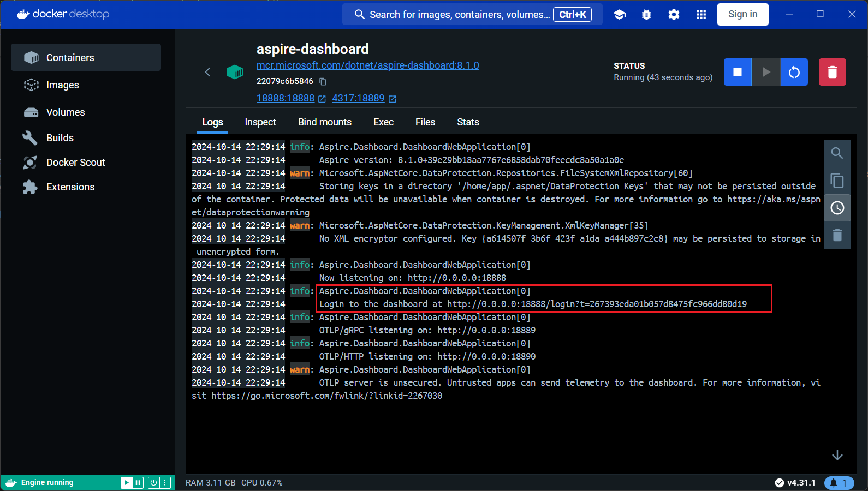The image size is (868, 491).
Task: Click the teal container icon beside the title
Action: pos(235,71)
